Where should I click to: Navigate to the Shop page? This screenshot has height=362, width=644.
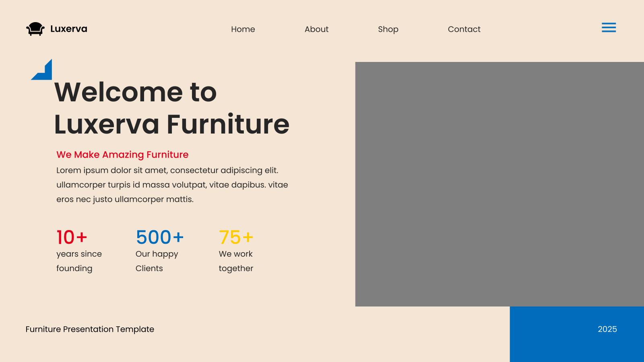point(388,29)
